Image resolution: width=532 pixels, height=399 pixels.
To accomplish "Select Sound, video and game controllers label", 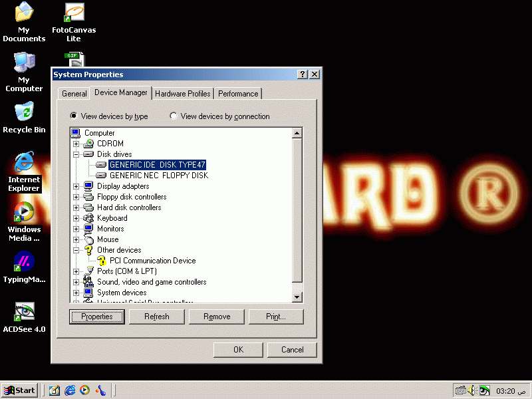I will click(x=152, y=282).
